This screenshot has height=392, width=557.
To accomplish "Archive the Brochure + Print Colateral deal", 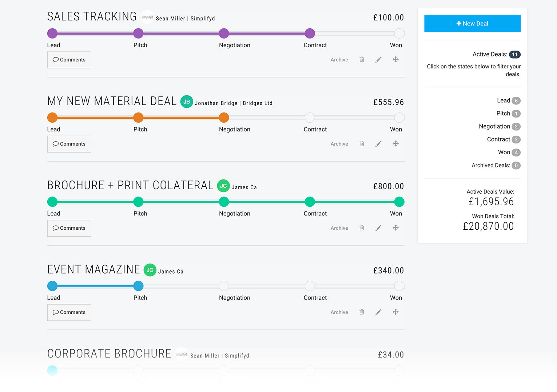I will click(x=339, y=228).
